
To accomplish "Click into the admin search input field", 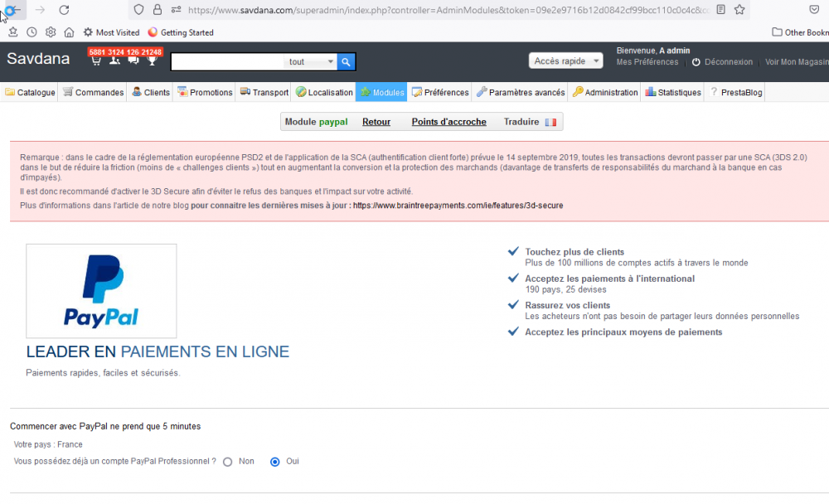I will coord(227,62).
